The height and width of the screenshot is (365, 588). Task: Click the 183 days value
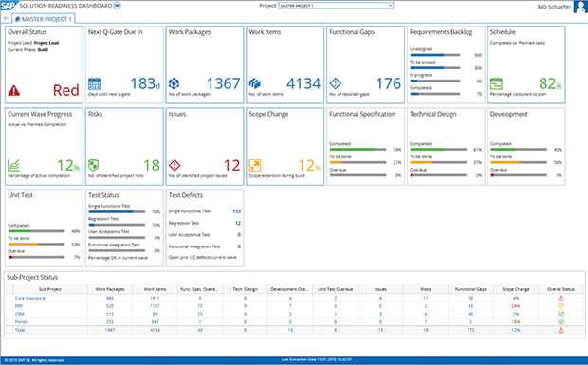coord(145,83)
